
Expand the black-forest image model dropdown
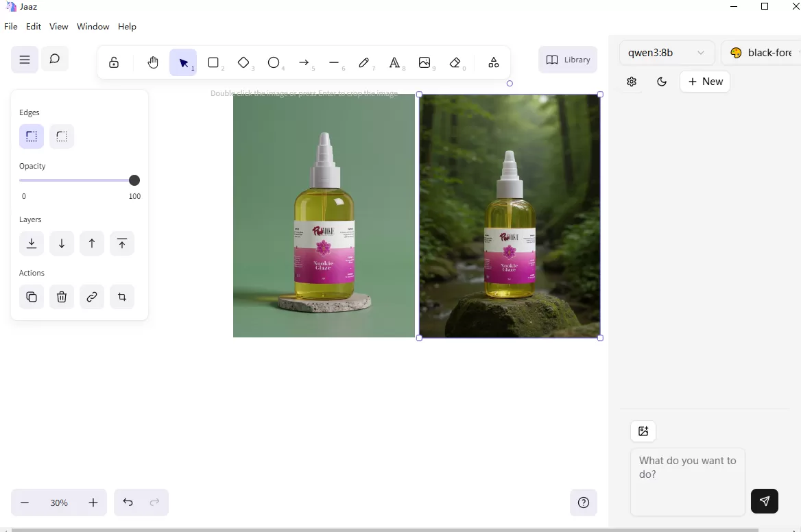click(x=762, y=53)
